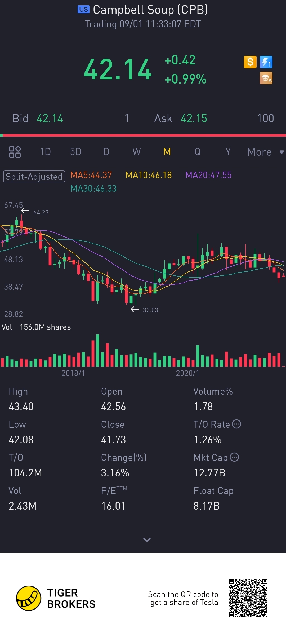Viewport: 286px width, 644px height.
Task: Tap the Ask price 42.15
Action: click(x=194, y=119)
